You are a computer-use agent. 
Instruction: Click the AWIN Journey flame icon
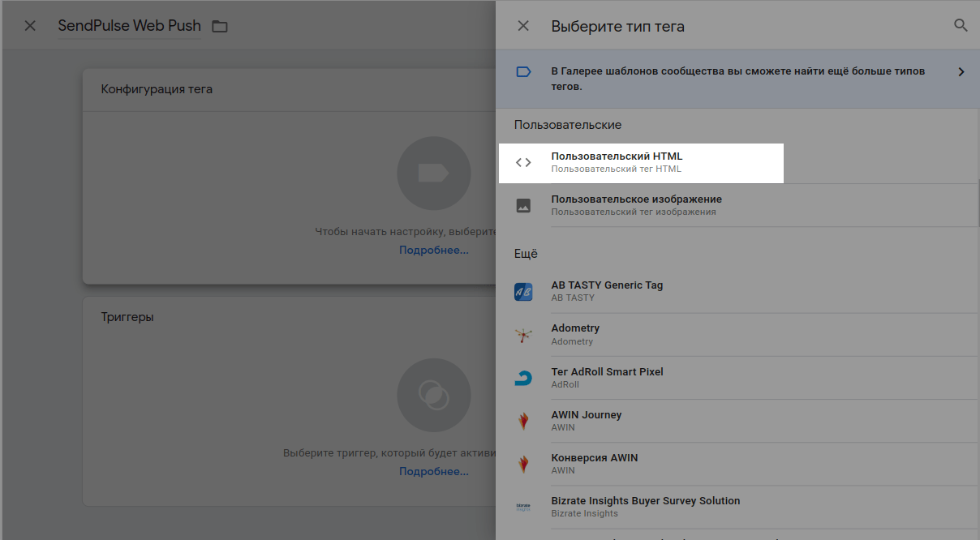coord(523,421)
